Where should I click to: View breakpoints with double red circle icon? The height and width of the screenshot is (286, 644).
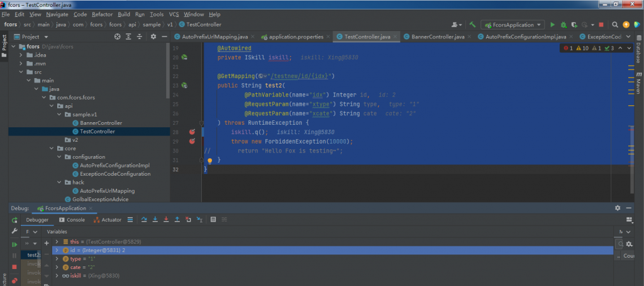point(14,281)
